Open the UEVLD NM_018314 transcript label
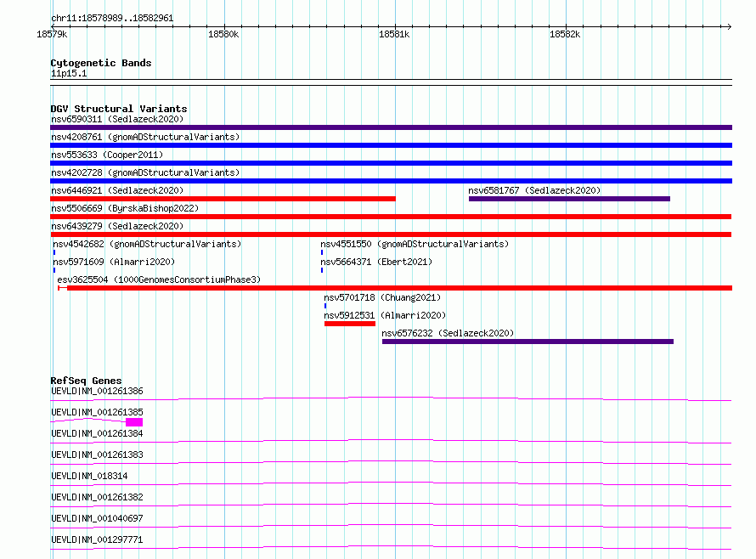756x559 pixels. point(89,476)
